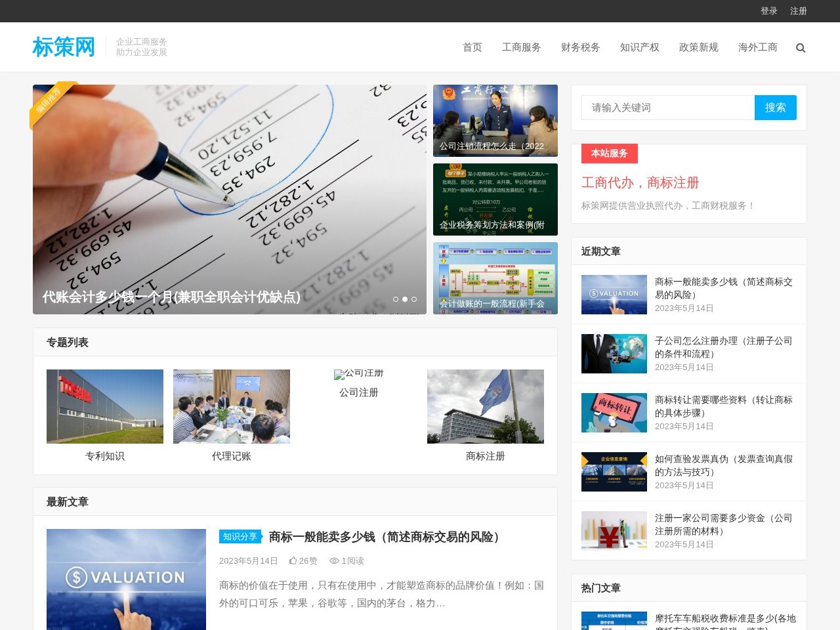Switch to the 首页 tab

[472, 47]
